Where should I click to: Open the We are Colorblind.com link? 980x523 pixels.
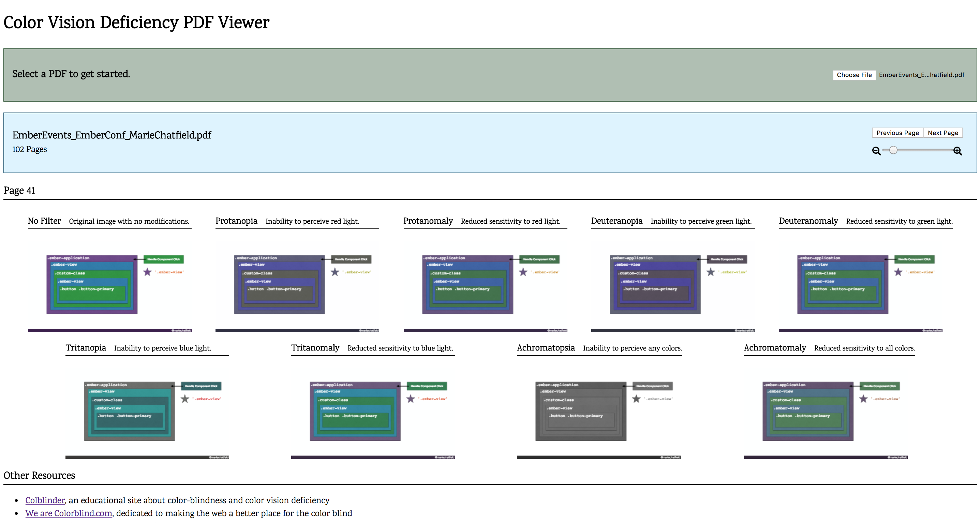[69, 513]
